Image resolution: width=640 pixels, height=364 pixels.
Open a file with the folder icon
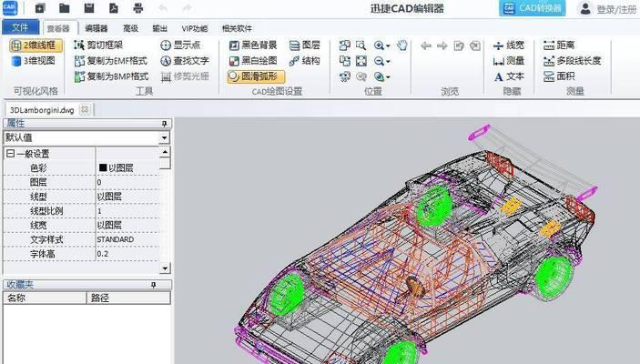pos(64,8)
